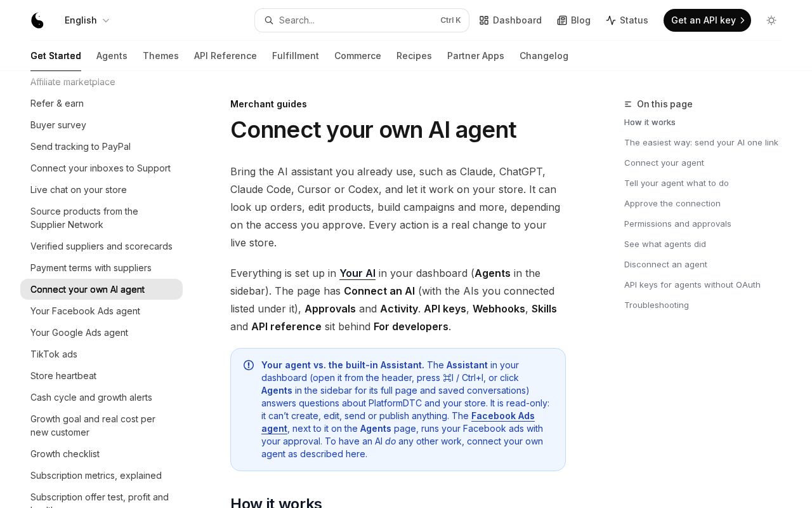Jump to Connect your agent section
This screenshot has height=508, width=812.
tap(664, 163)
